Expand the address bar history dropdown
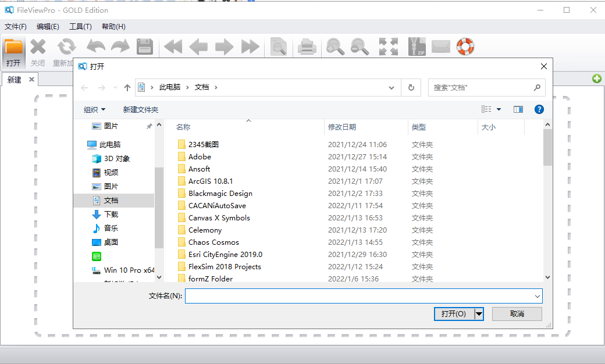 392,88
